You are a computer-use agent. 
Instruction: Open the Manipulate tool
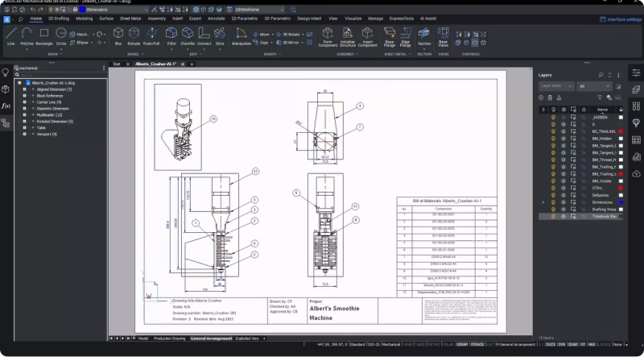point(241,35)
